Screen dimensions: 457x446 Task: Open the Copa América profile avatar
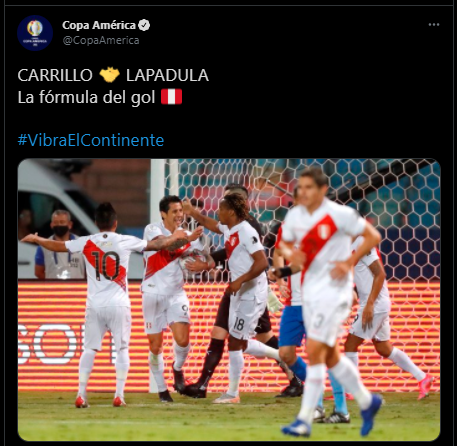35,33
